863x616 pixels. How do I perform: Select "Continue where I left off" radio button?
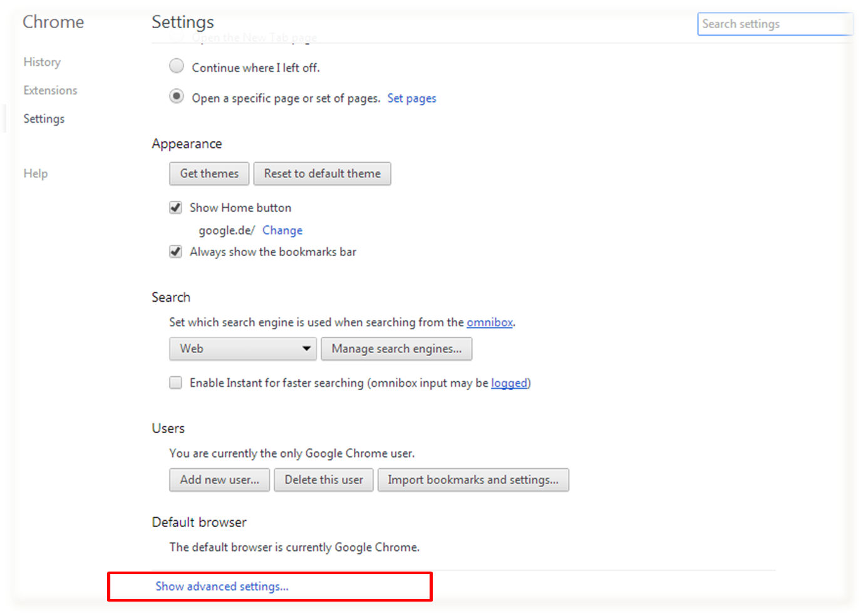(177, 66)
